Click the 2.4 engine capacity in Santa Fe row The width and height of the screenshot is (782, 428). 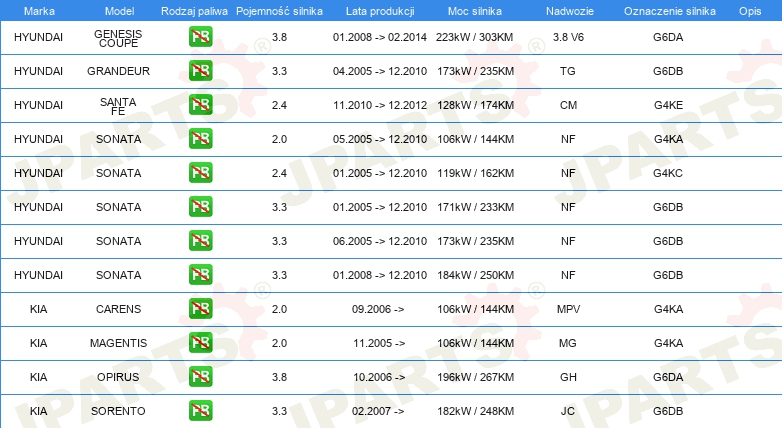tap(279, 105)
